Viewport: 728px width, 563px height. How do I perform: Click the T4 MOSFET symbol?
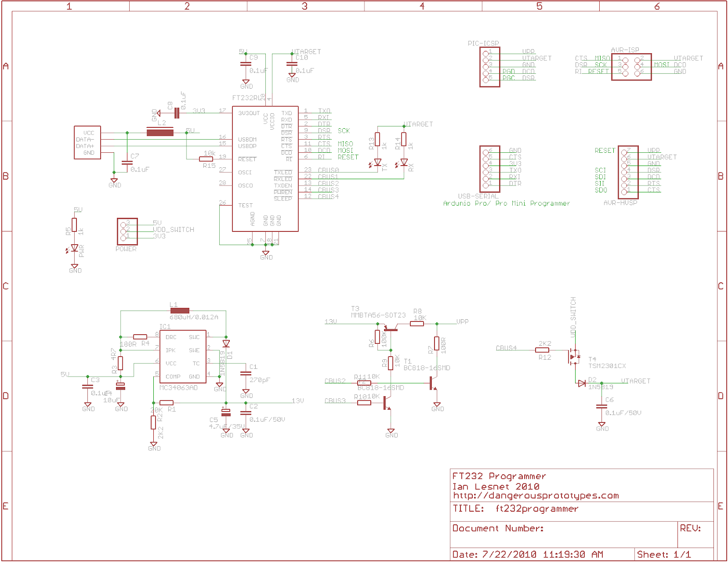[574, 357]
